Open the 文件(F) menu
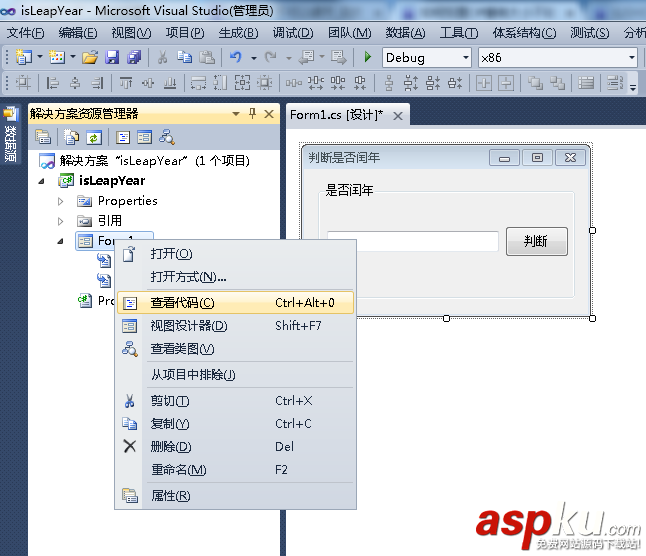Viewport: 646px width, 556px height. (x=26, y=33)
